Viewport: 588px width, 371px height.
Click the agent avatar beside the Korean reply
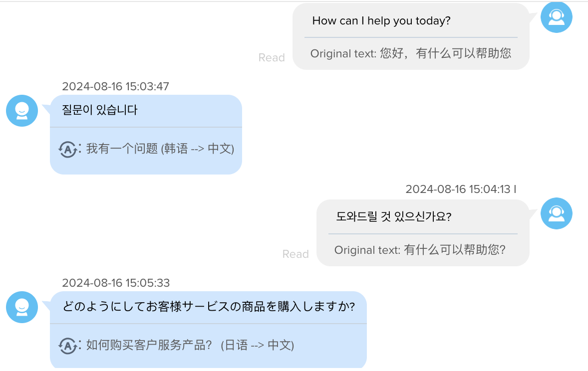tap(556, 213)
